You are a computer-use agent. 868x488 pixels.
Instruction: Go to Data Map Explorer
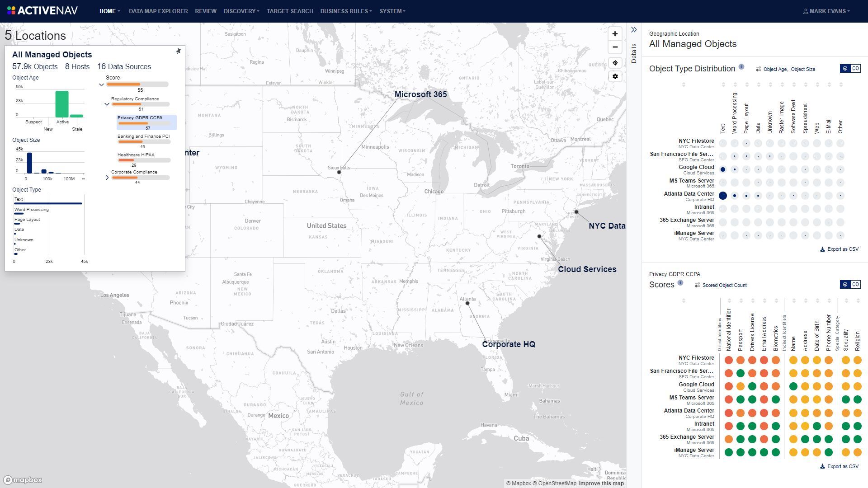pyautogui.click(x=158, y=11)
